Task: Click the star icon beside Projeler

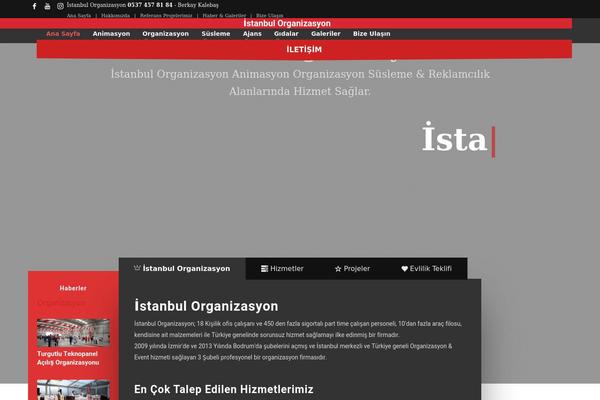Action: pyautogui.click(x=338, y=269)
